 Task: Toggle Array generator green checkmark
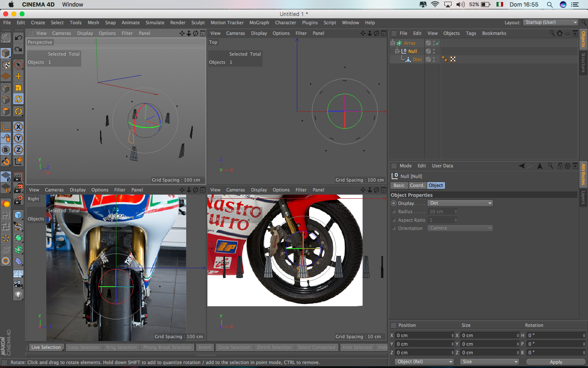438,43
